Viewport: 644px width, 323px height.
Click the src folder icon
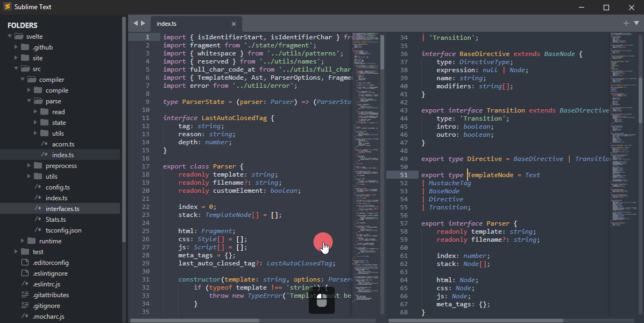(x=25, y=68)
